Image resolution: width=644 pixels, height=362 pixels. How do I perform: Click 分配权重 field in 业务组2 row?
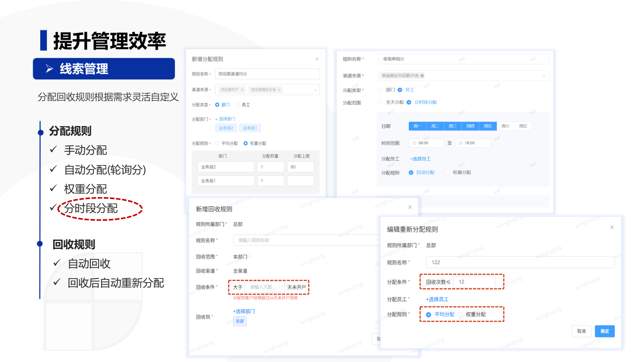coord(271,167)
